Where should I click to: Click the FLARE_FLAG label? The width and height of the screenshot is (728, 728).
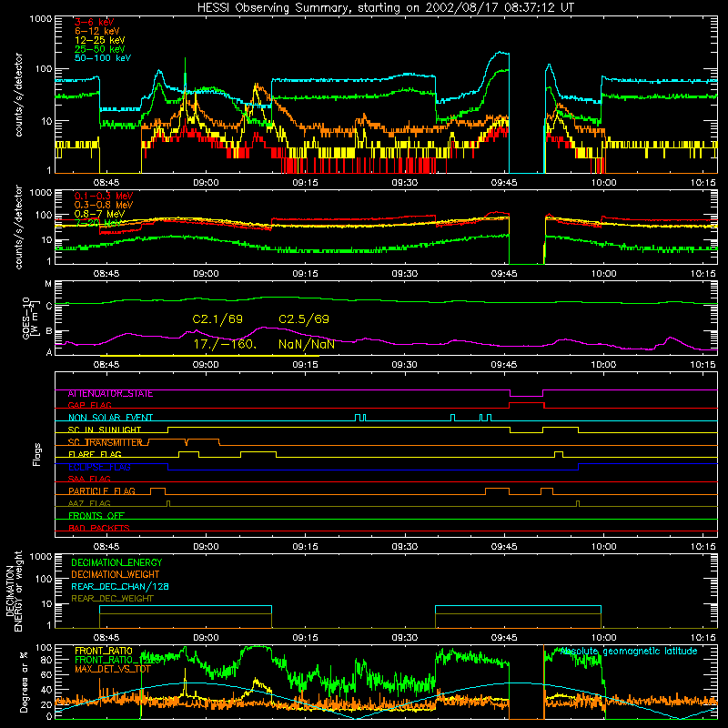(x=95, y=454)
